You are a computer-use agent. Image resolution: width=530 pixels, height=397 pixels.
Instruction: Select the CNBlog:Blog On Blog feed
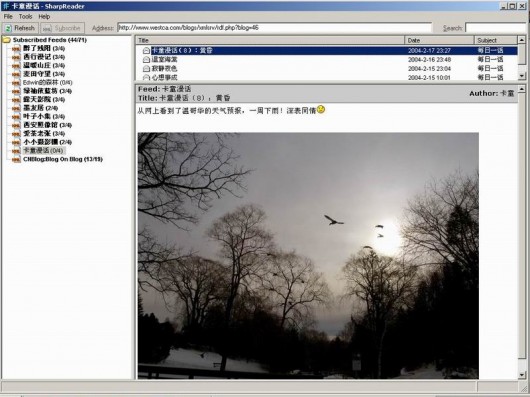tap(63, 159)
